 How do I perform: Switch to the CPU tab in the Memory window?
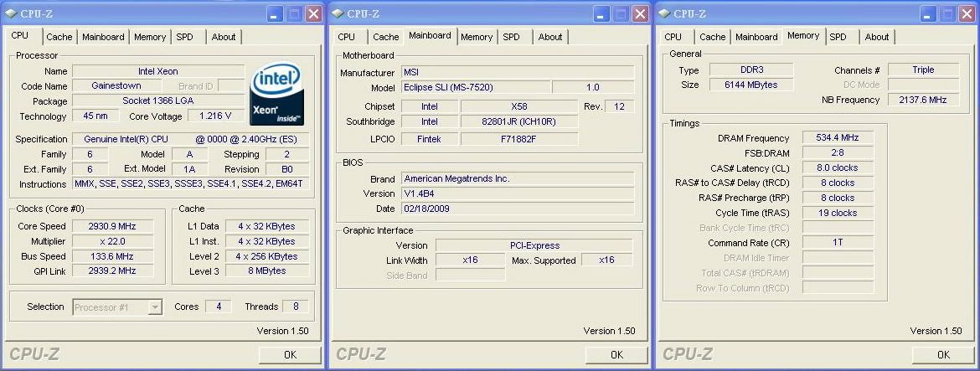[x=673, y=37]
